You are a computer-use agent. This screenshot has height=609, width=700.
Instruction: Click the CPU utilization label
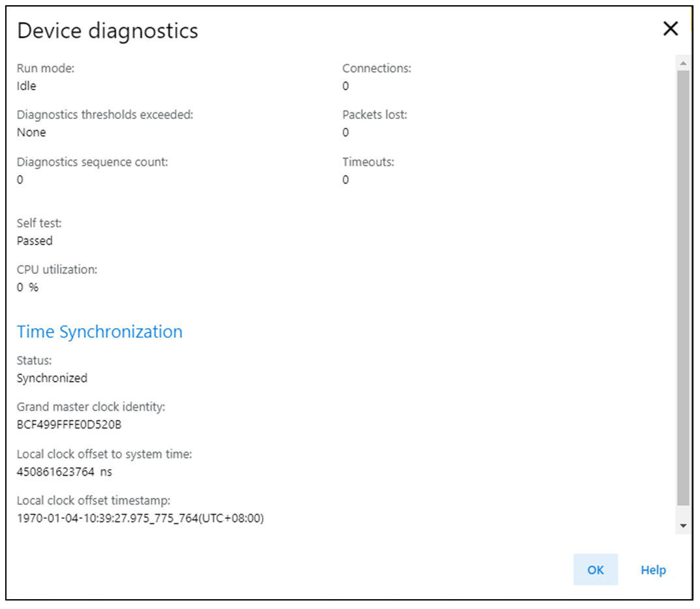tap(57, 269)
